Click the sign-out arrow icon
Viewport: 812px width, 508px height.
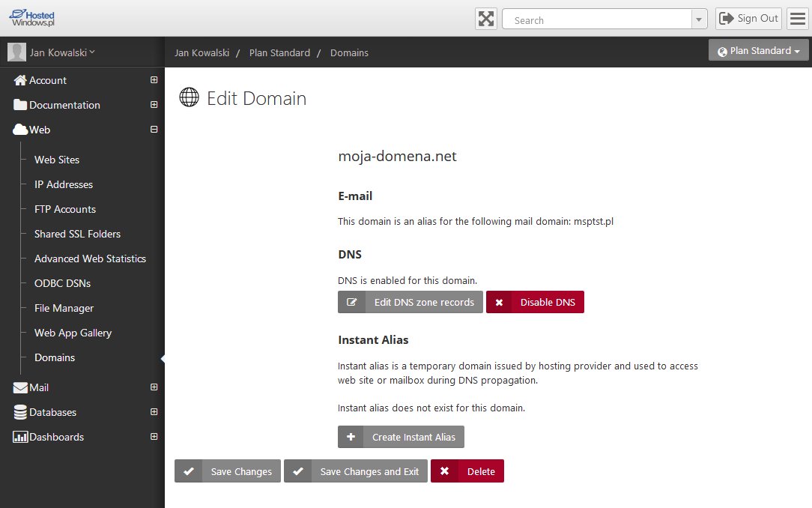727,19
